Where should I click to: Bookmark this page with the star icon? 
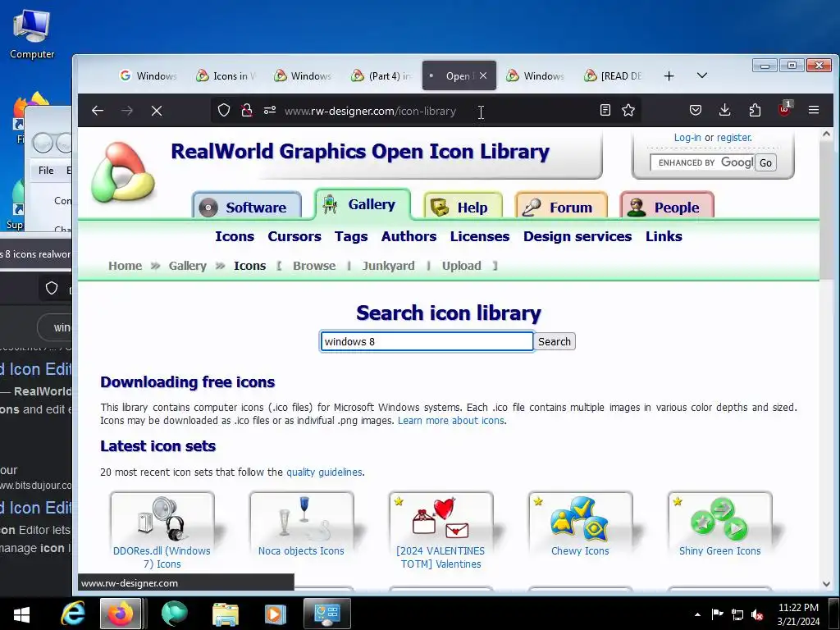point(628,111)
